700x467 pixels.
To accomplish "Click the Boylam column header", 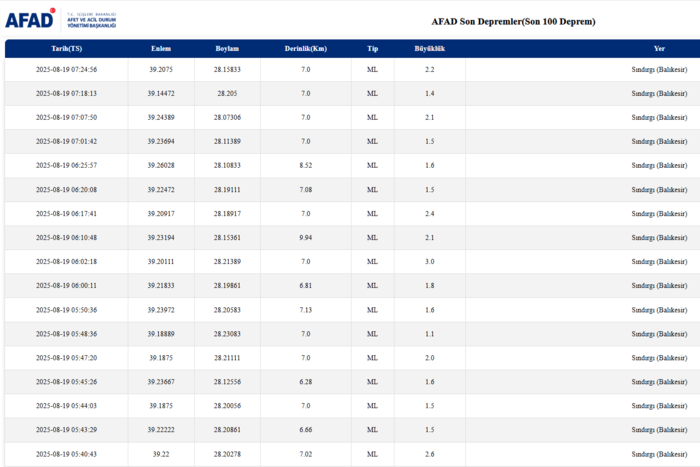I will pos(227,48).
